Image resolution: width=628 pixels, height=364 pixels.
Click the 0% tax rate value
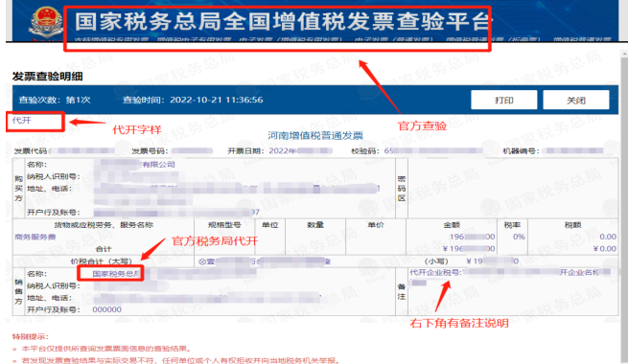click(x=519, y=237)
